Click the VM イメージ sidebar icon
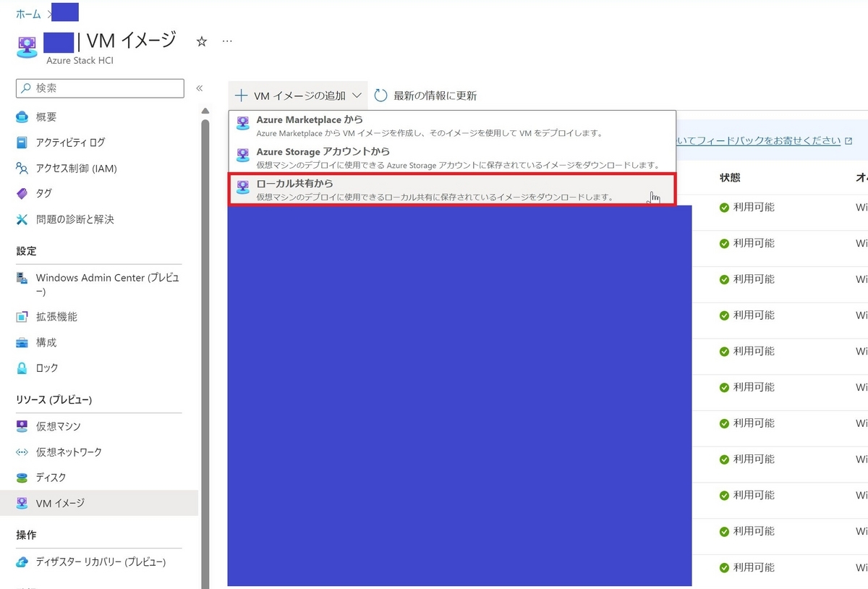 click(22, 503)
